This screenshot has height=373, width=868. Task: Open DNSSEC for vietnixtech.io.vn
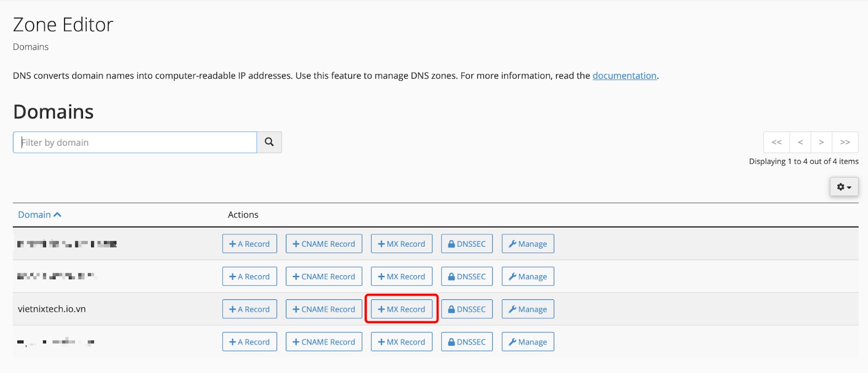[x=467, y=309]
